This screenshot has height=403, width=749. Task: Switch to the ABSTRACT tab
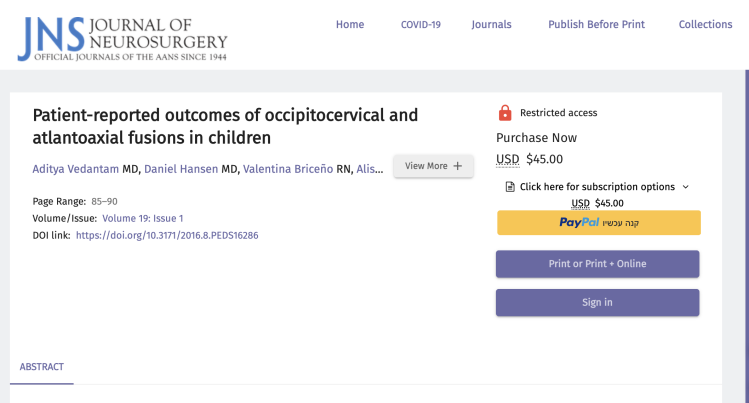click(x=42, y=367)
